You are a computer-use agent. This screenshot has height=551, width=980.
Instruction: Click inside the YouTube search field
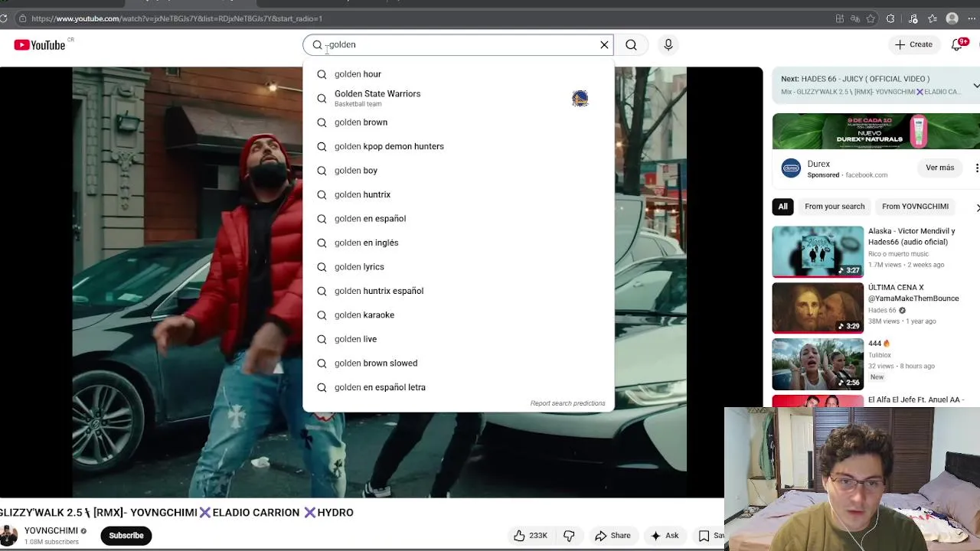pos(459,44)
